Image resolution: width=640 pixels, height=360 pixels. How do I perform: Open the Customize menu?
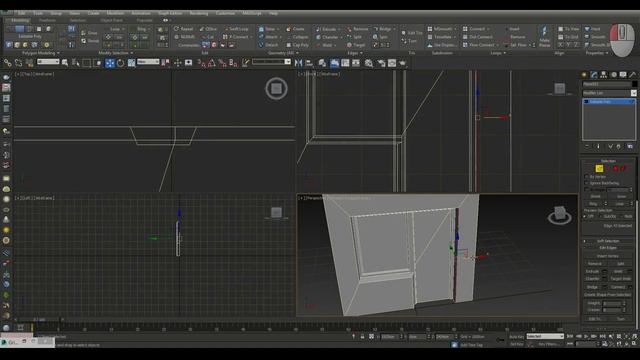coord(225,13)
